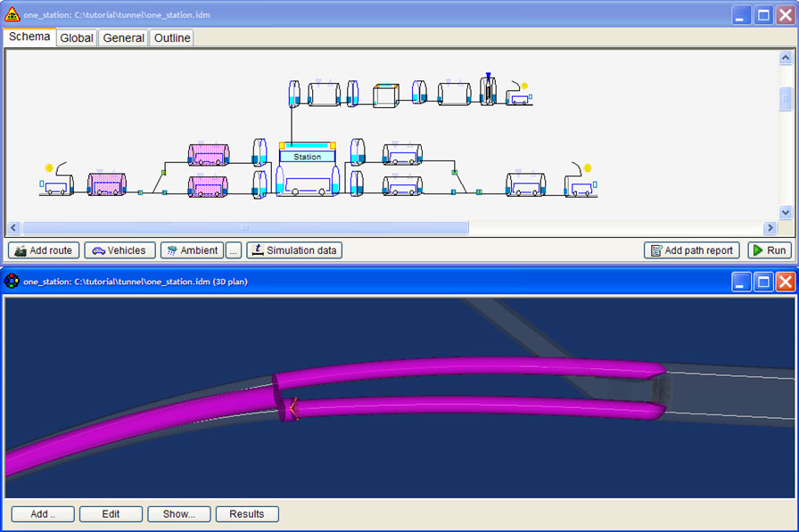Select the rightmost portal icon on the lower line
The image size is (799, 532).
coord(580,184)
